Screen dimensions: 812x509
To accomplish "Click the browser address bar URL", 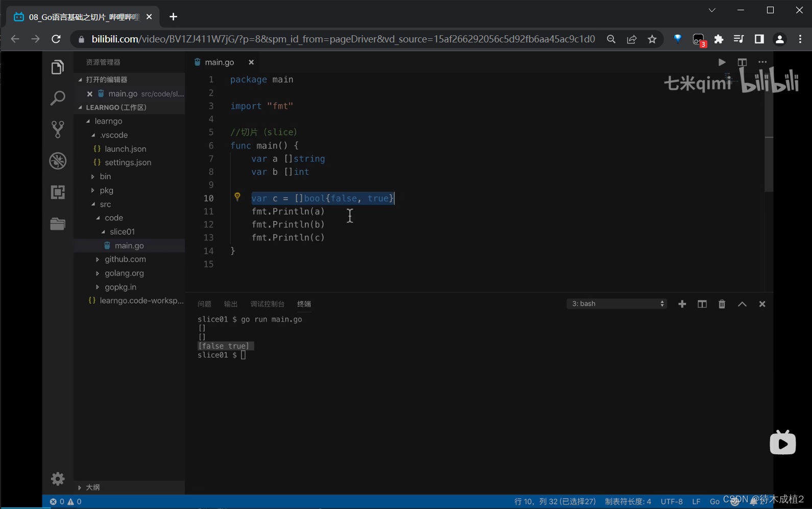I will click(x=343, y=39).
